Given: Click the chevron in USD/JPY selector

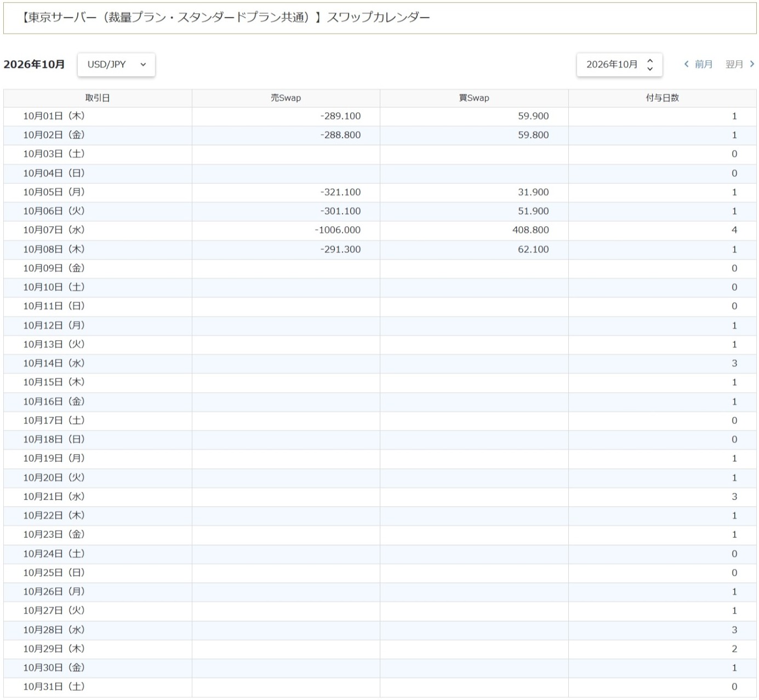Looking at the screenshot, I should point(143,65).
